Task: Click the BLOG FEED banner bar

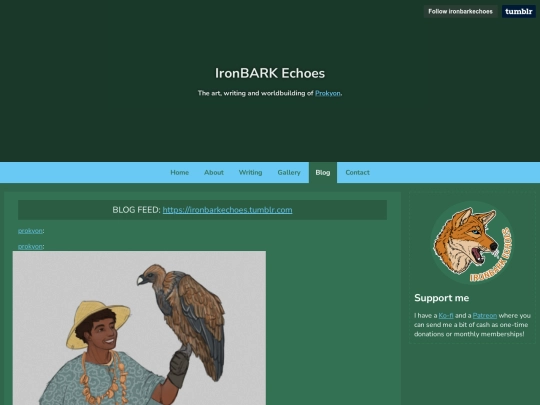Action: [x=202, y=210]
